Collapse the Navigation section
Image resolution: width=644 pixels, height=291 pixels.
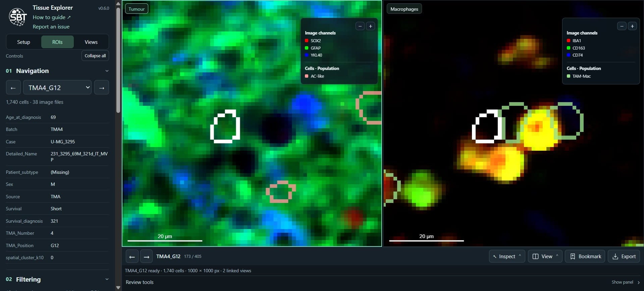tap(107, 71)
